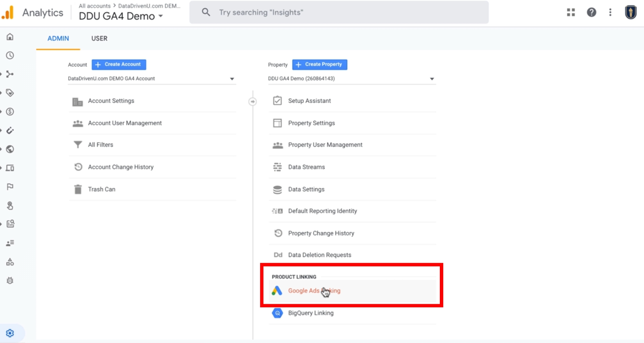Open the Google apps grid icon
Screen dimensions: 644x343
(571, 12)
